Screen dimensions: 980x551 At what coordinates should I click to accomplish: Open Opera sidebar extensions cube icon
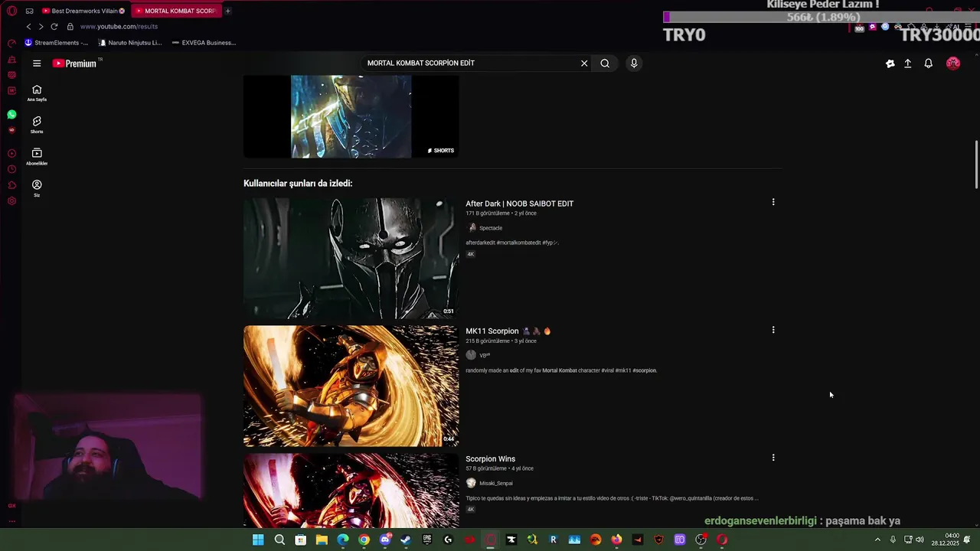point(11,185)
